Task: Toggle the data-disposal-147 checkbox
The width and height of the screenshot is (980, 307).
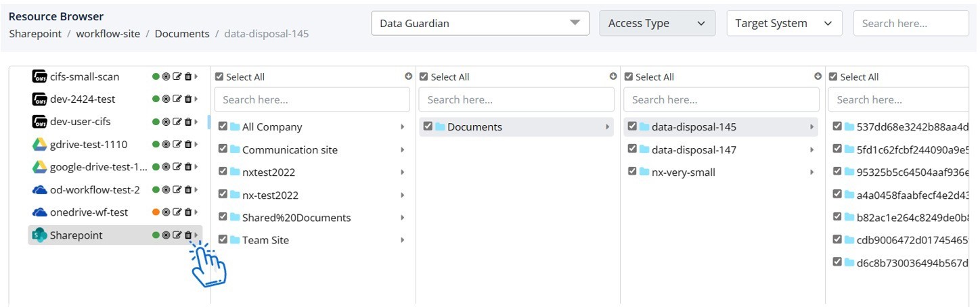Action: pyautogui.click(x=632, y=149)
